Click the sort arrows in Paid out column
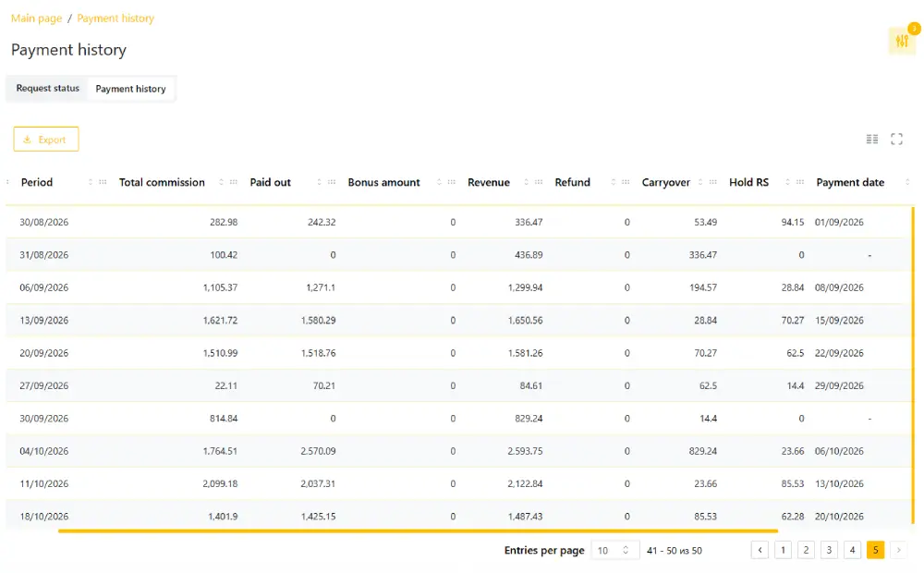The height and width of the screenshot is (573, 924). pyautogui.click(x=319, y=182)
